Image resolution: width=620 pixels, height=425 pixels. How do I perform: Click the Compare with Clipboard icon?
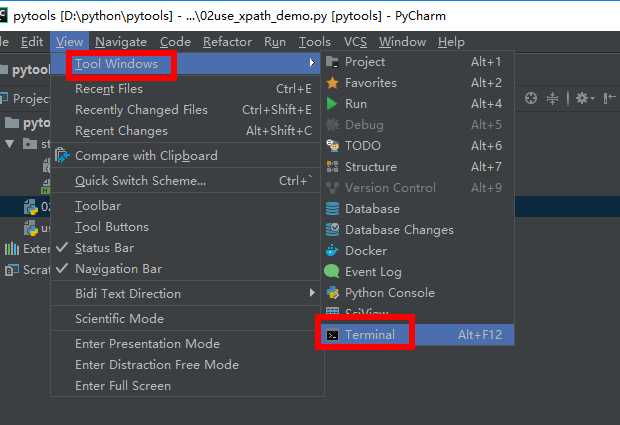pos(62,156)
